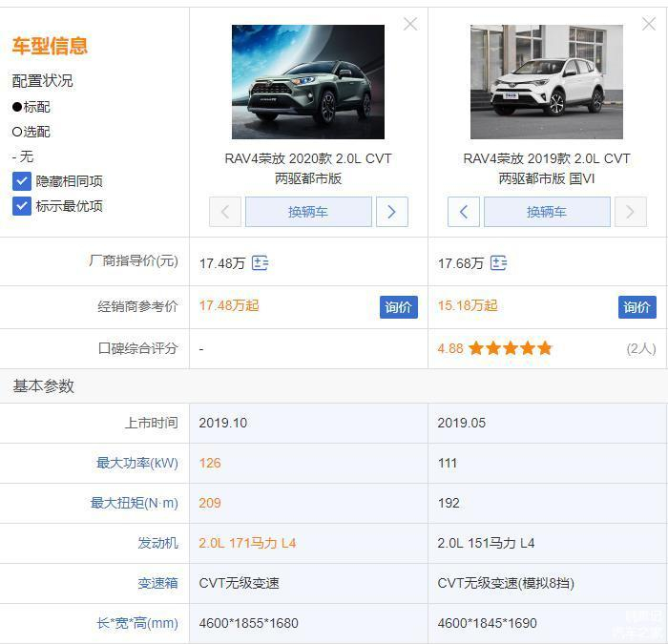Open the white RAV4 2019款 thumbnail image
668x644 pixels.
click(547, 82)
